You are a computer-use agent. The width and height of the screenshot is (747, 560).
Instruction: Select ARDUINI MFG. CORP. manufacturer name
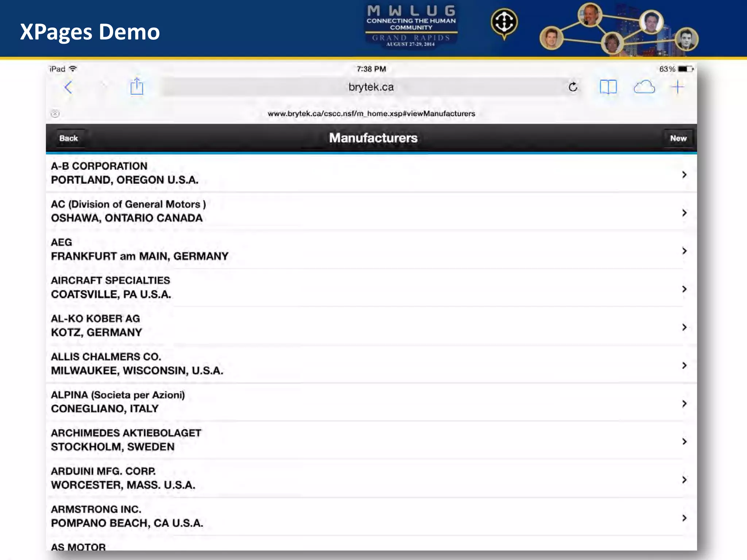103,471
